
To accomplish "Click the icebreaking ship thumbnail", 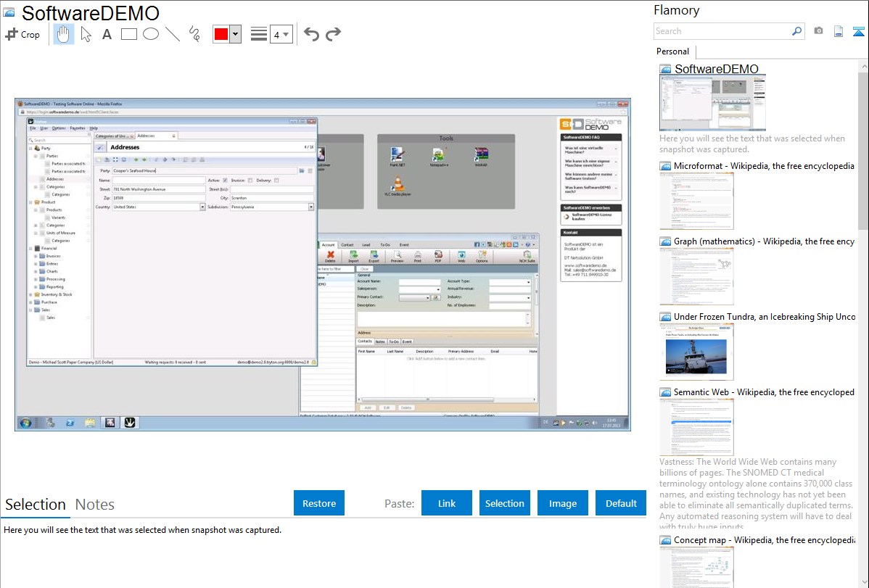I will coord(696,352).
